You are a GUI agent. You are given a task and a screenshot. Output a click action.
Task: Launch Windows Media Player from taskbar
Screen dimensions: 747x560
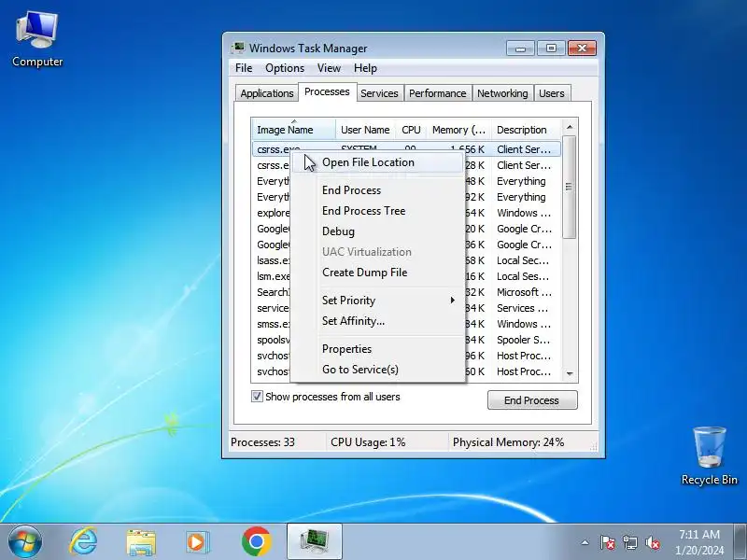coord(197,542)
